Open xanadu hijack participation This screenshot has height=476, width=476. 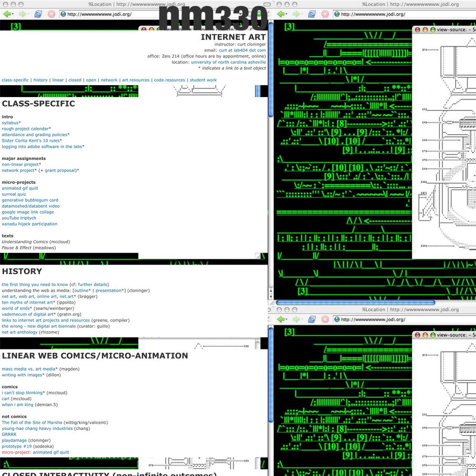click(30, 224)
